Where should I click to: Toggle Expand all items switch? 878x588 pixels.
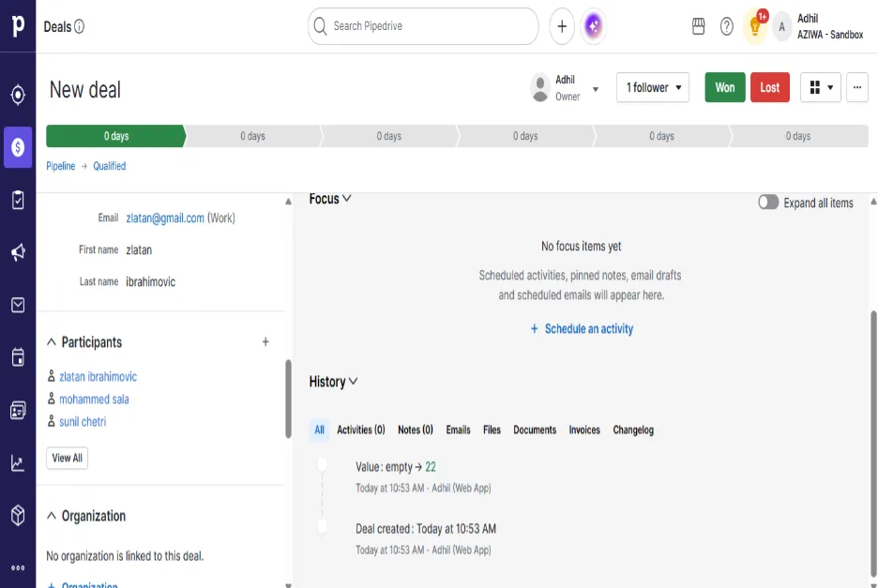[x=768, y=203]
